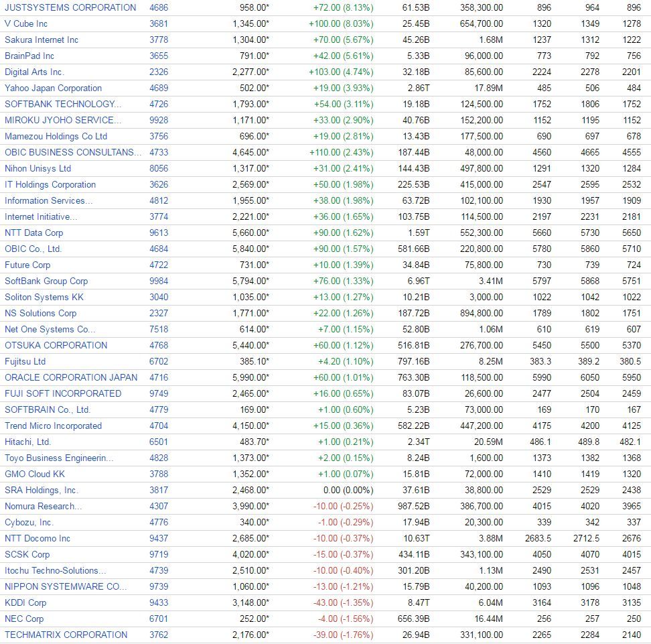Open MIROKU JYOHO SERVICE... link
This screenshot has width=651, height=644.
tap(63, 121)
